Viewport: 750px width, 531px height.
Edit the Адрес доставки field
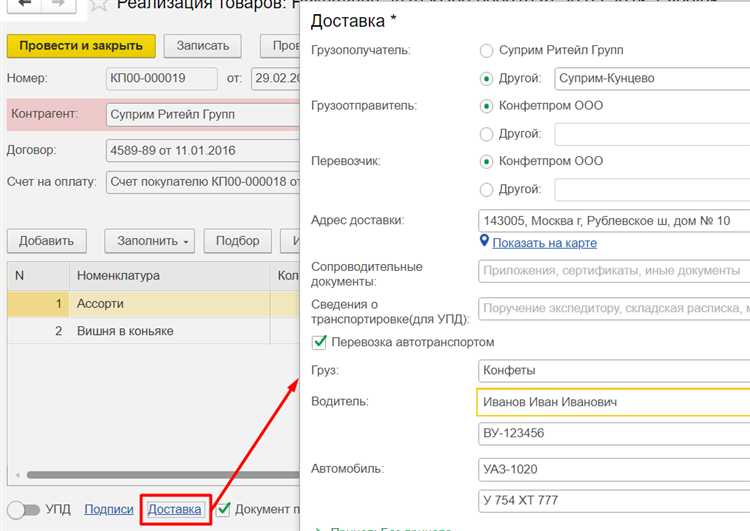(x=614, y=221)
